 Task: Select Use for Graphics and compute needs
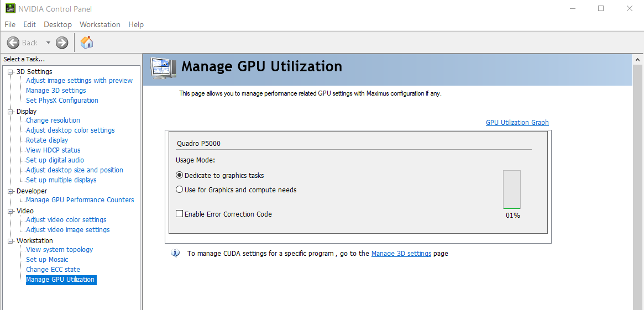(x=179, y=190)
